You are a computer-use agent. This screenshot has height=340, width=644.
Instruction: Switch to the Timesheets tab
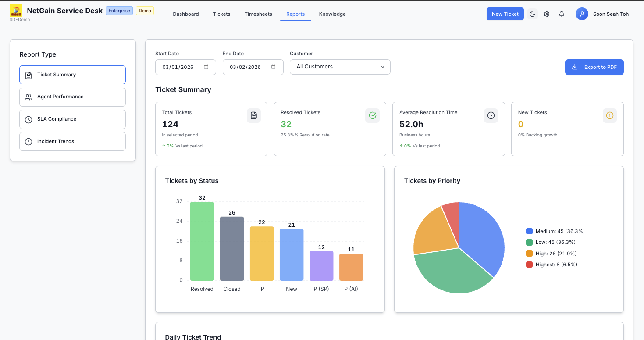(x=258, y=14)
